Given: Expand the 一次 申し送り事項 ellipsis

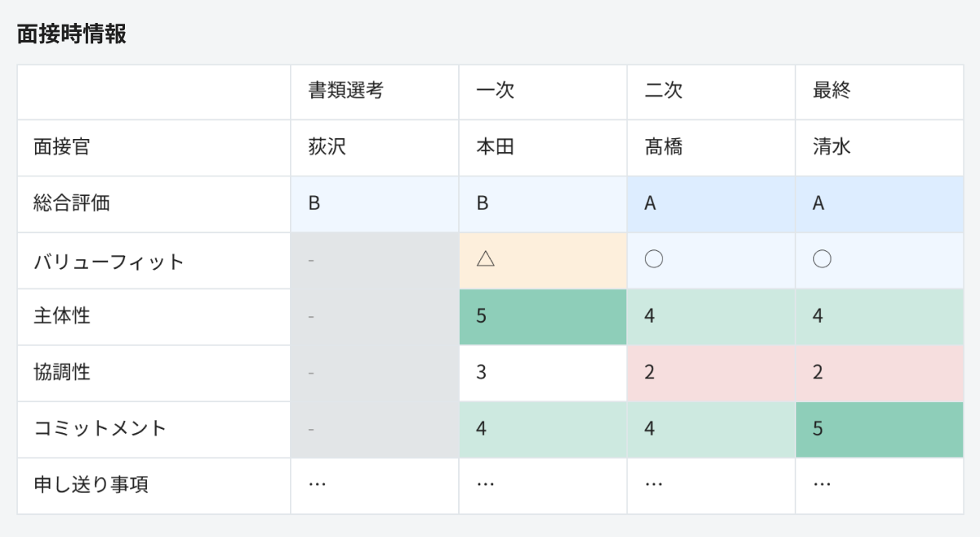Looking at the screenshot, I should 485,485.
